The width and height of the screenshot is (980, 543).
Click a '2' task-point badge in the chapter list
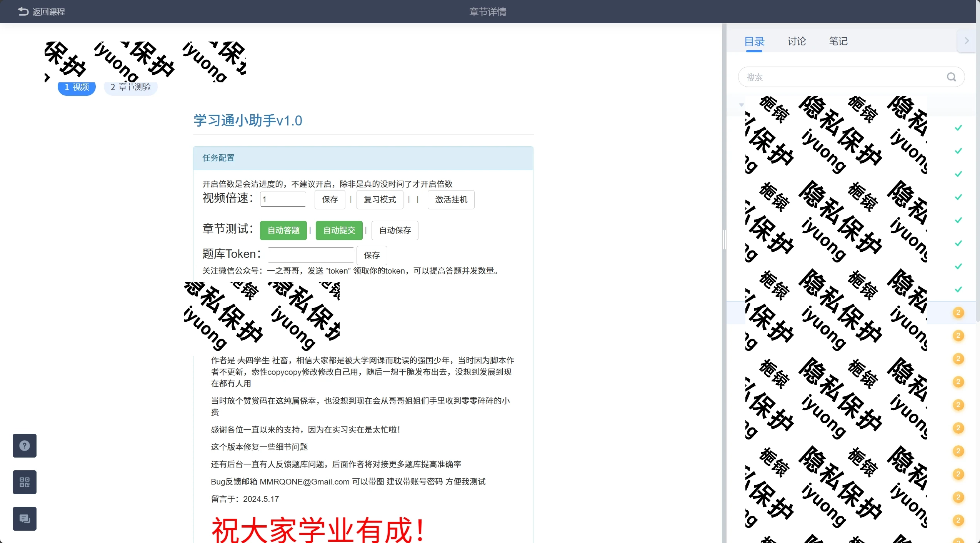click(958, 313)
